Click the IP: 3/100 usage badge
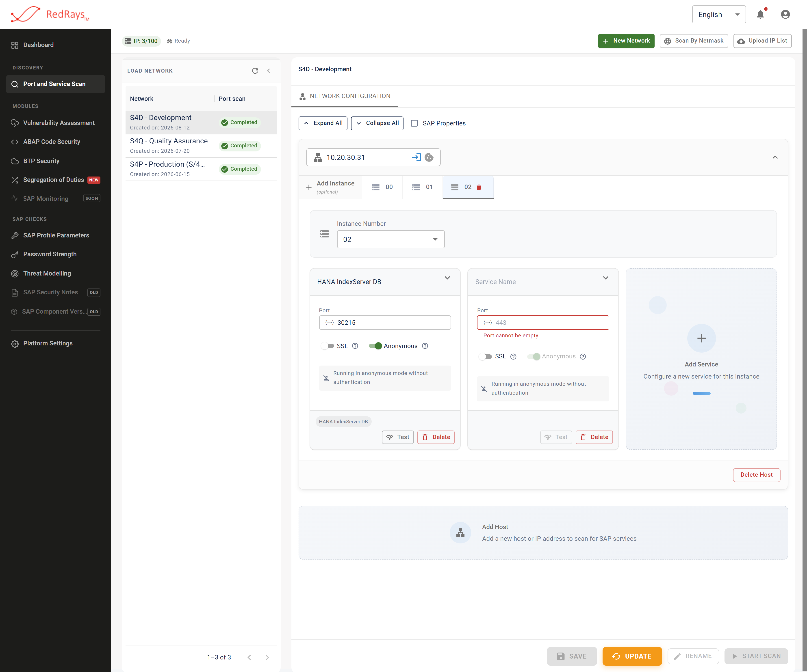807x672 pixels. click(141, 41)
